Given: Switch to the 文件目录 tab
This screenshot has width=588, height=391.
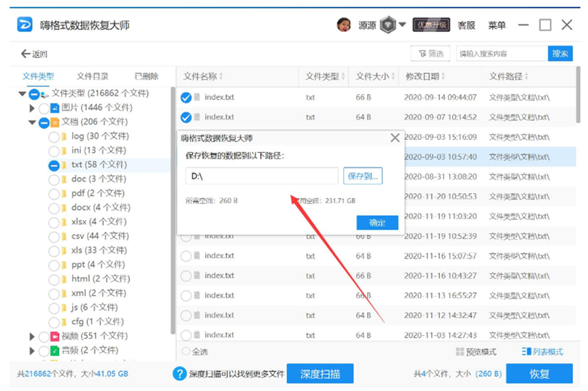Looking at the screenshot, I should click(x=92, y=77).
